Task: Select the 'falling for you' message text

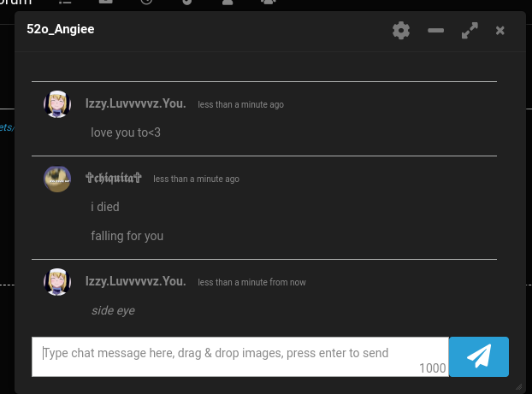Action: (127, 236)
